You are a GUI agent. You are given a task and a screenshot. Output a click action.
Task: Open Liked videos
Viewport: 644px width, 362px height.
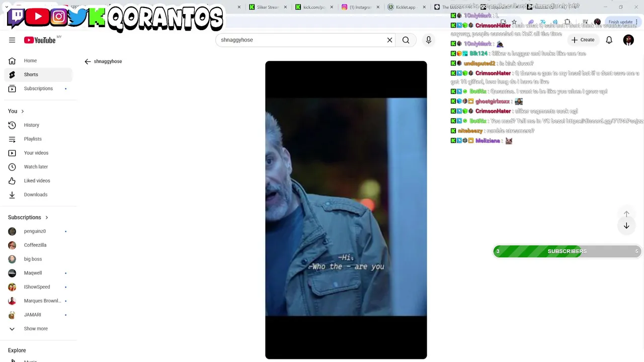point(38,180)
